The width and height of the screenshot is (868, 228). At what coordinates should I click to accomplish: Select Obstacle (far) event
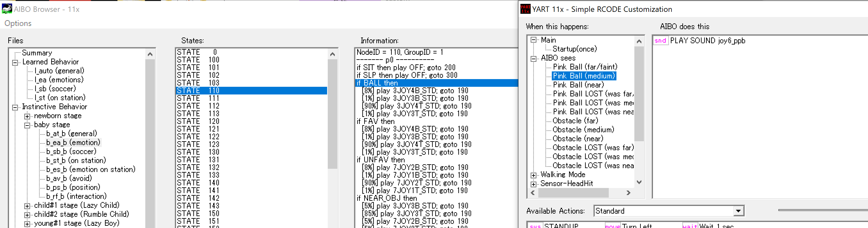(575, 121)
